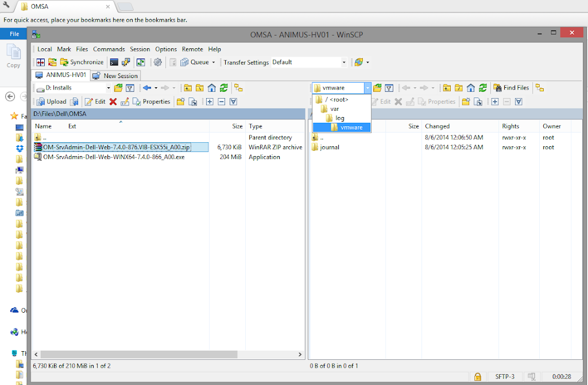
Task: Open Preferences gear icon
Action: tap(158, 62)
